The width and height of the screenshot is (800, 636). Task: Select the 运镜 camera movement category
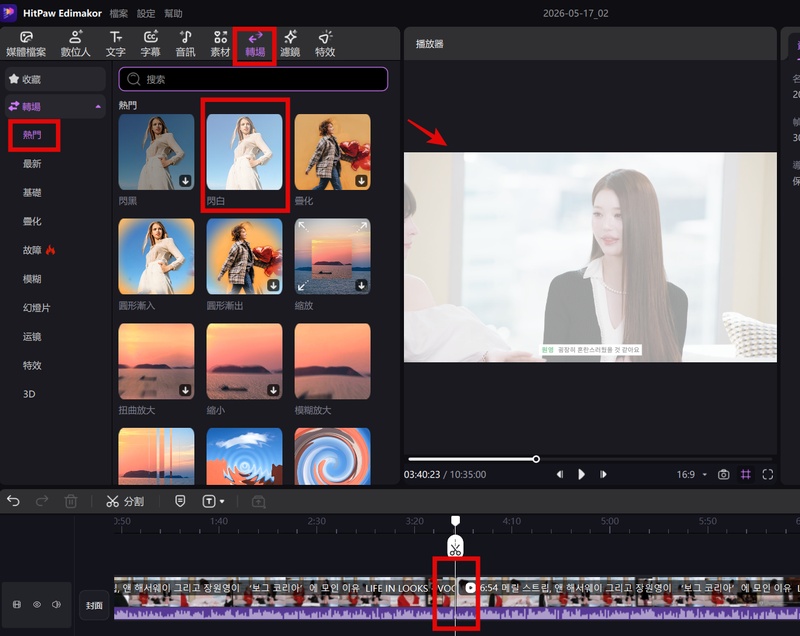(x=32, y=337)
